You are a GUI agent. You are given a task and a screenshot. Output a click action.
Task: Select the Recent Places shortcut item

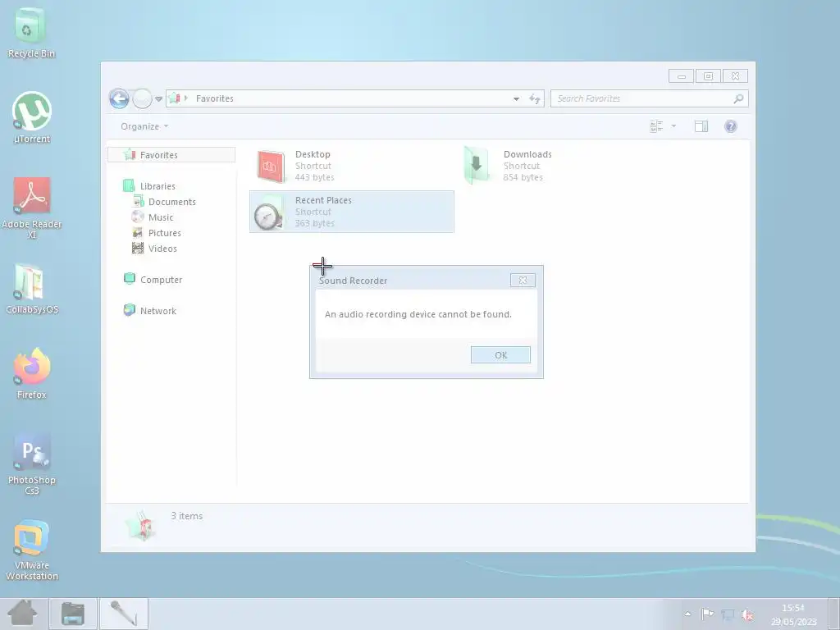351,212
